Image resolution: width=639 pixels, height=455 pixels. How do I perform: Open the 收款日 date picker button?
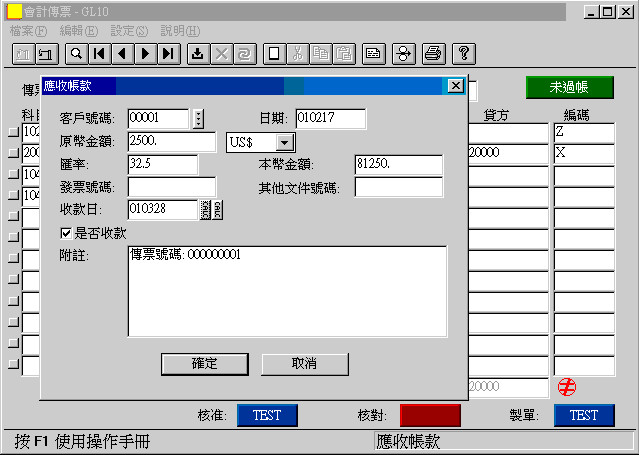pyautogui.click(x=211, y=209)
